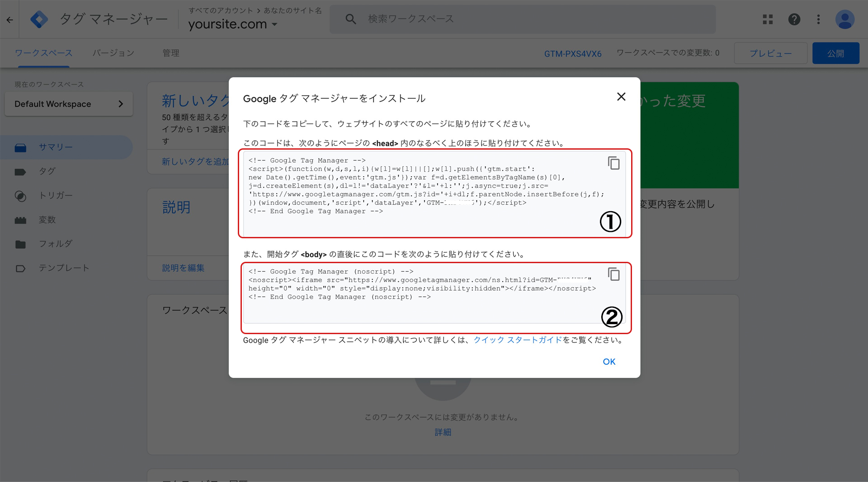The width and height of the screenshot is (868, 482).
Task: Click the 変数 film-strip icon
Action: point(20,220)
